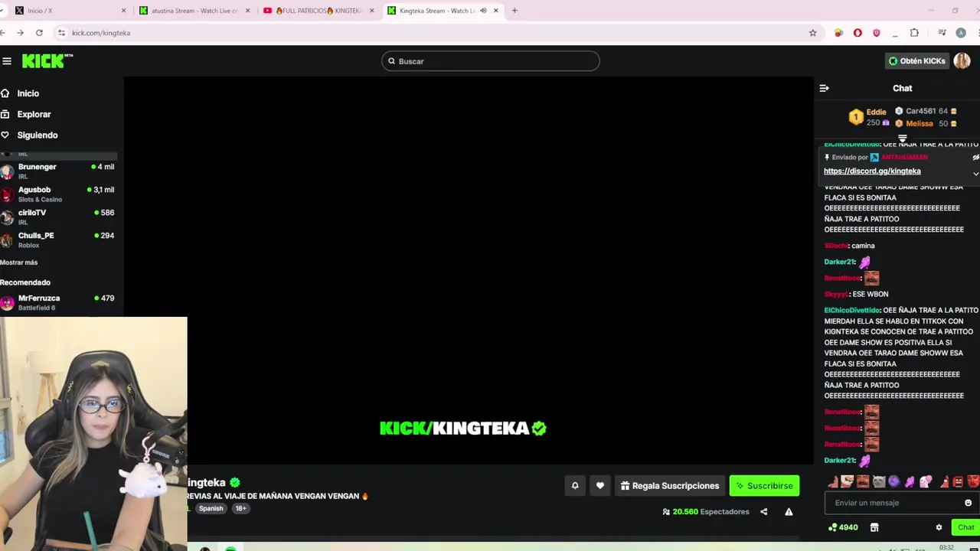Report the stream via warning icon
The width and height of the screenshot is (980, 551).
coord(789,512)
